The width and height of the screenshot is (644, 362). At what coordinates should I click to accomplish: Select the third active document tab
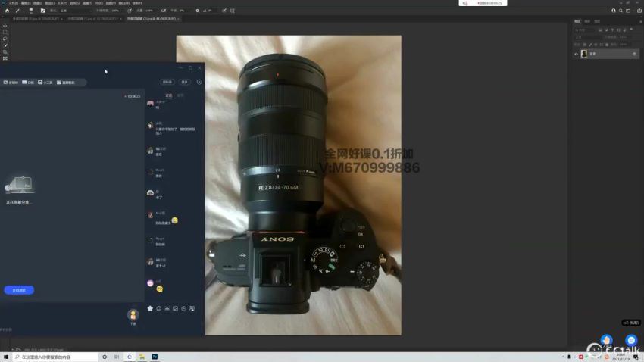click(x=152, y=19)
